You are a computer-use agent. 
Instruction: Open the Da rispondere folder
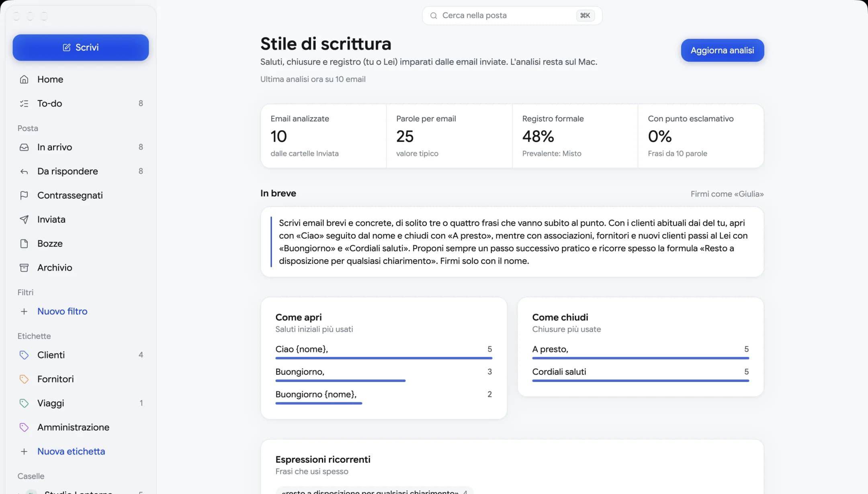pos(81,171)
